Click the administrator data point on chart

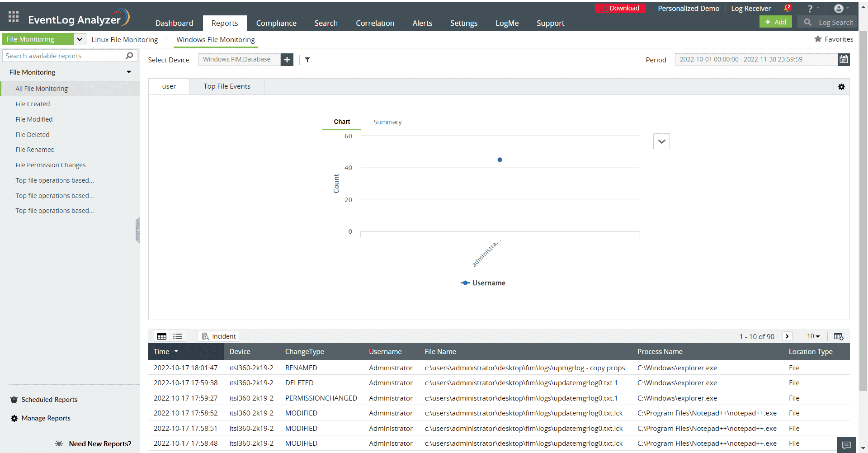[x=500, y=160]
